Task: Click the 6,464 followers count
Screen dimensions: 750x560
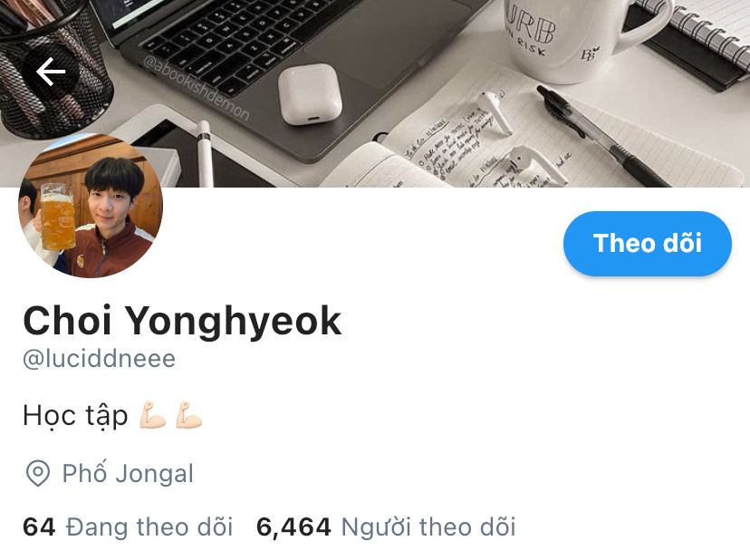Action: click(293, 527)
